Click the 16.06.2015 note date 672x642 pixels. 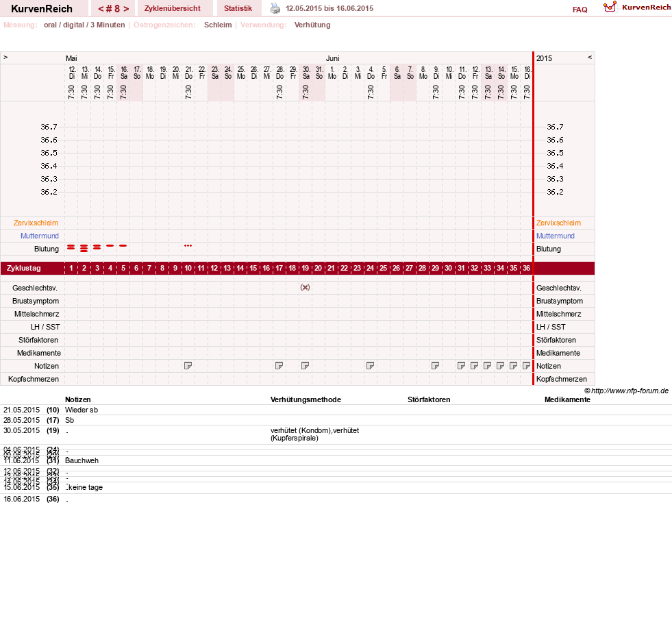21,499
